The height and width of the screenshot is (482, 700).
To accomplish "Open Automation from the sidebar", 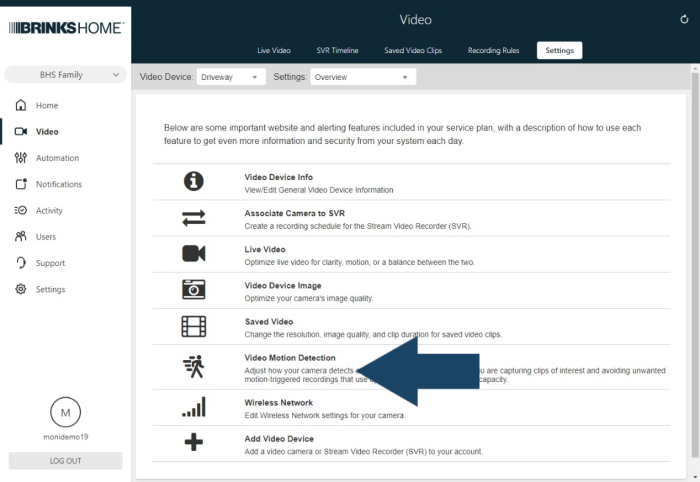I will (57, 158).
